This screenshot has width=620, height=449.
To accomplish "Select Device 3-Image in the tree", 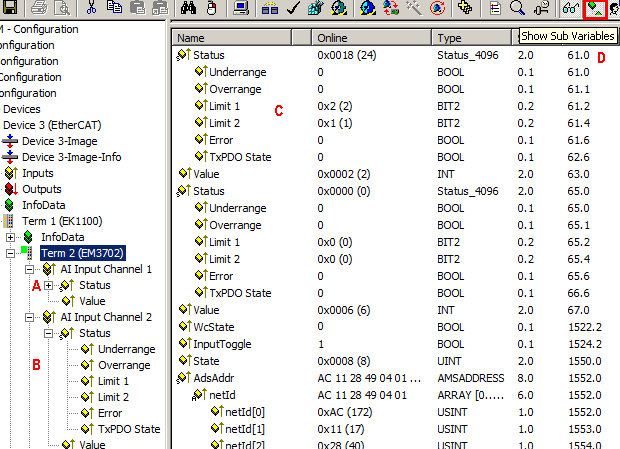I will tap(60, 141).
